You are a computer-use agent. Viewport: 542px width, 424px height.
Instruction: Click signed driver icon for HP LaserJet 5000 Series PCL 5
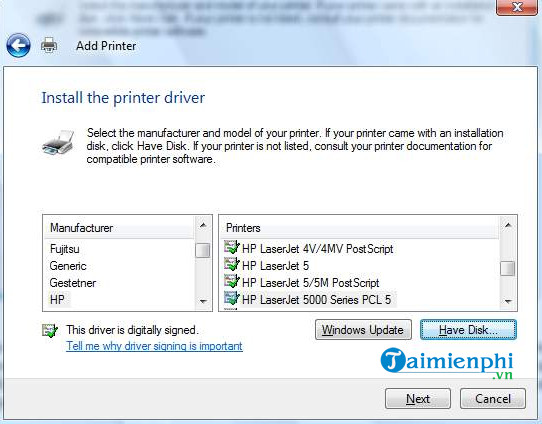(x=232, y=299)
